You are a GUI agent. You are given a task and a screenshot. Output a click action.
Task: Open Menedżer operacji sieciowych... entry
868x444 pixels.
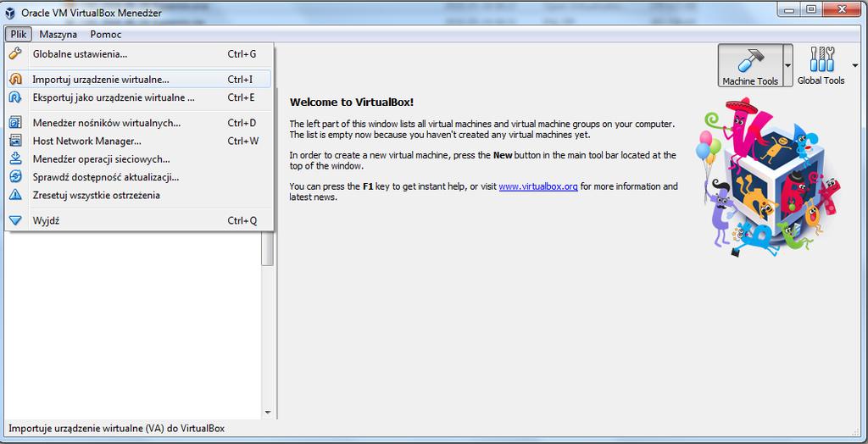(139, 159)
